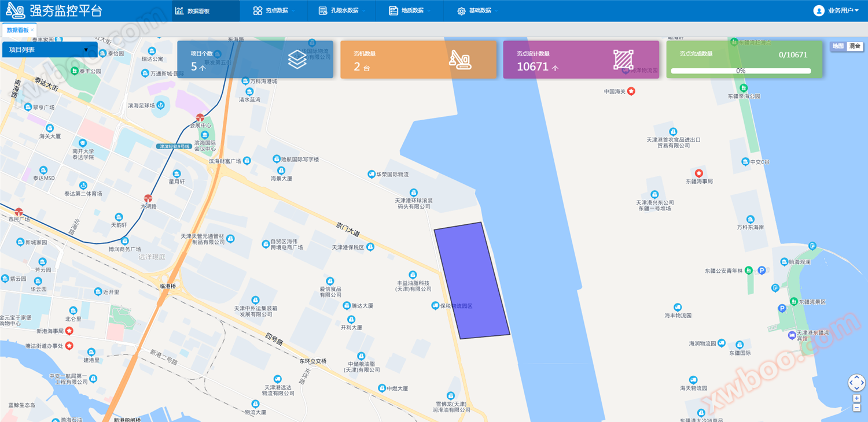Click the user avatar icon
Viewport: 868px width, 422px height.
[818, 10]
